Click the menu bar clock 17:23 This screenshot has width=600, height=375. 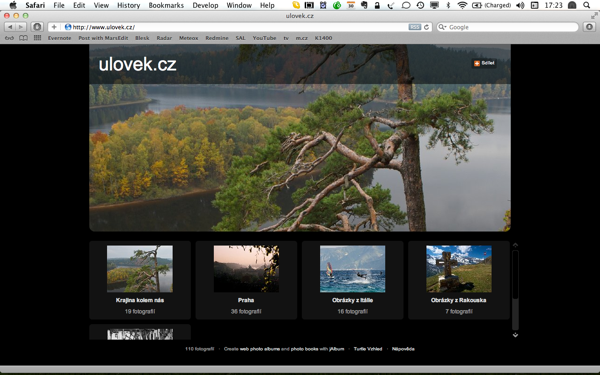click(x=553, y=5)
